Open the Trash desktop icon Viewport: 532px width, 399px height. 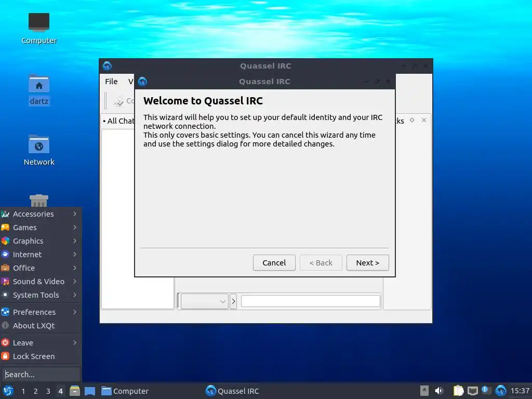(39, 201)
